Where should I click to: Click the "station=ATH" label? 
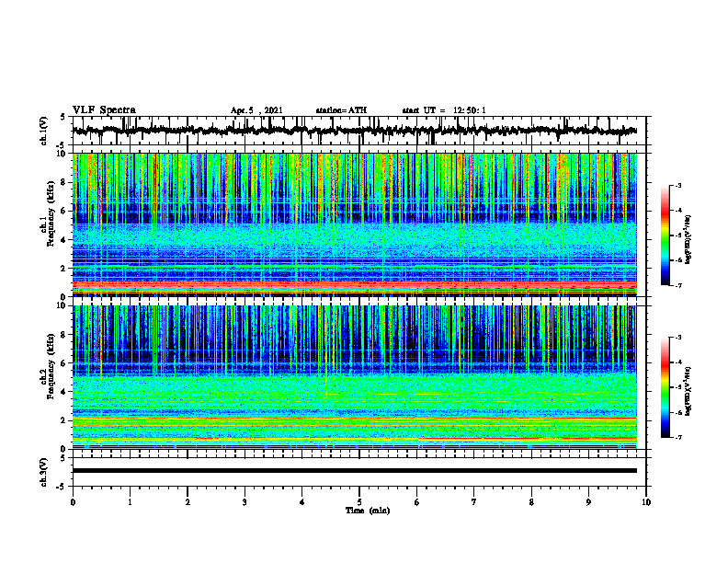(x=341, y=110)
